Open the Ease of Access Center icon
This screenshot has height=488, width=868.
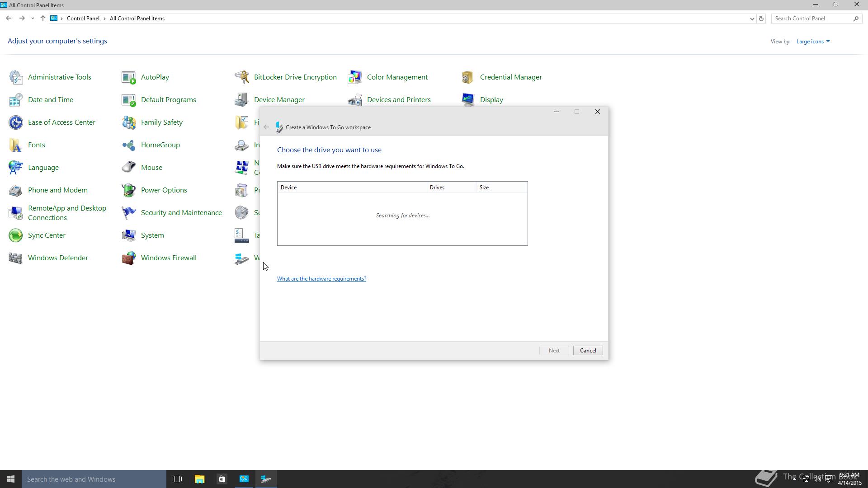pyautogui.click(x=16, y=122)
